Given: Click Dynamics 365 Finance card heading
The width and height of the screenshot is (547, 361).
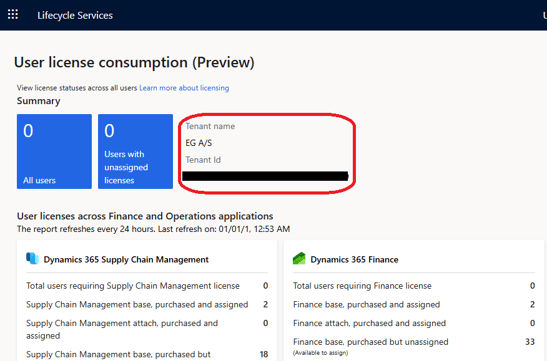Looking at the screenshot, I should coord(354,260).
